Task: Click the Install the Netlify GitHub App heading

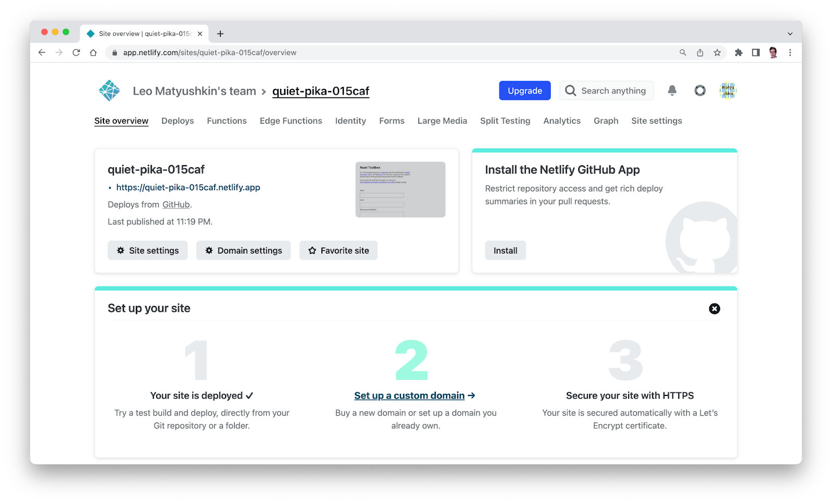Action: (x=563, y=170)
